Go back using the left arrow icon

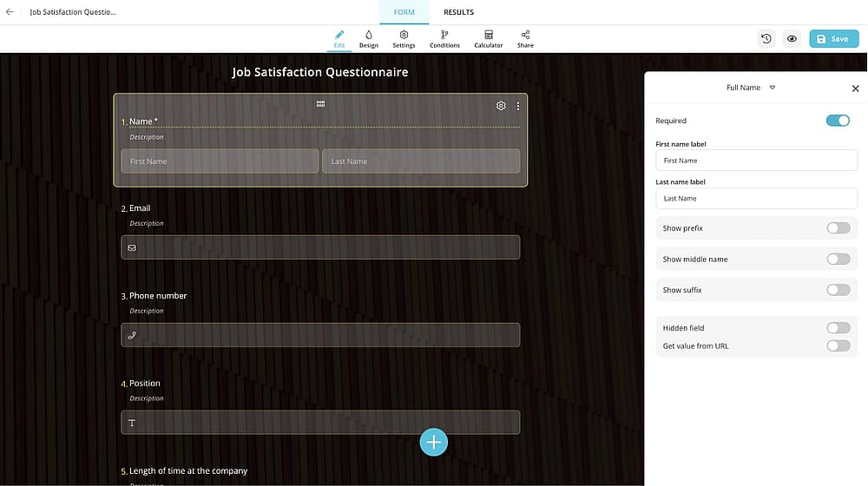10,11
